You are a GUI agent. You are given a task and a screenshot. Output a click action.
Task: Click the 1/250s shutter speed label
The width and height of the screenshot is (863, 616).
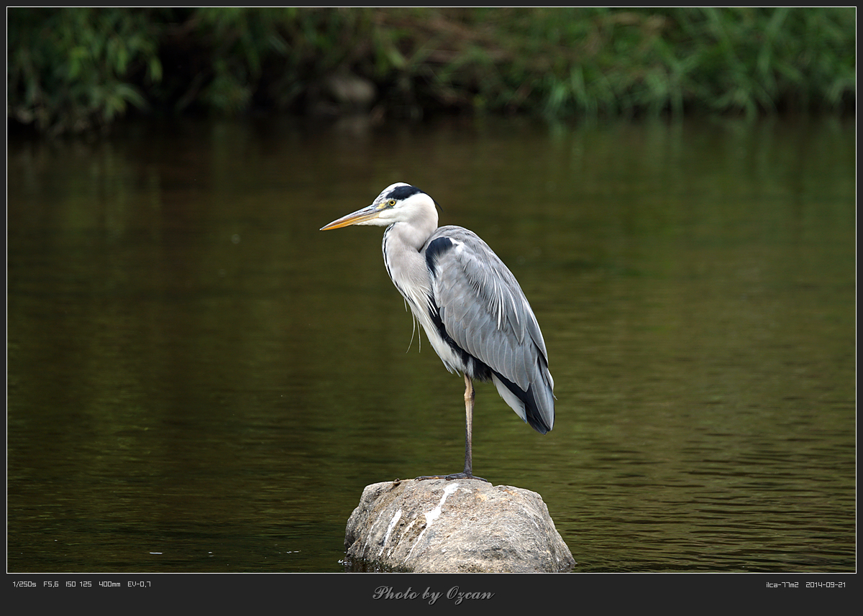click(x=24, y=584)
